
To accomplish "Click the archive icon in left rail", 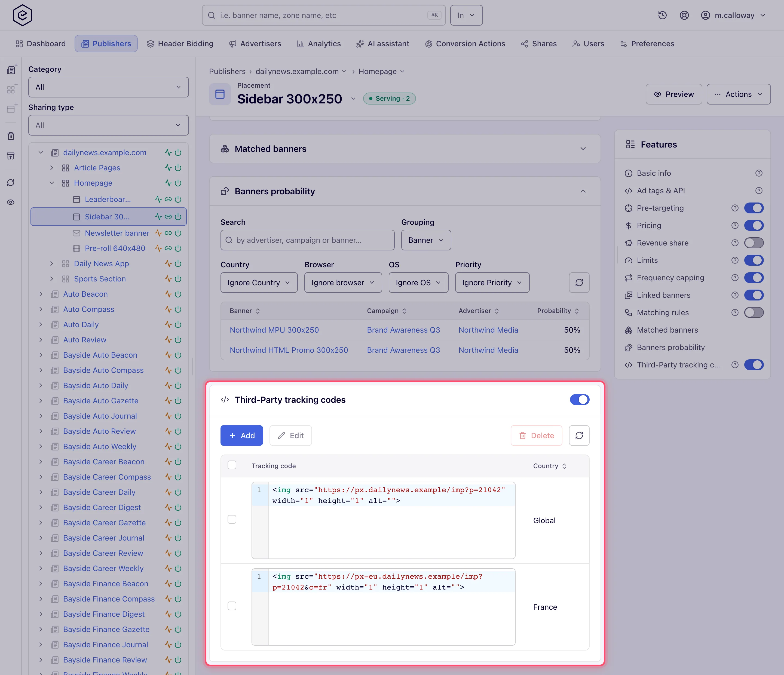I will [11, 156].
